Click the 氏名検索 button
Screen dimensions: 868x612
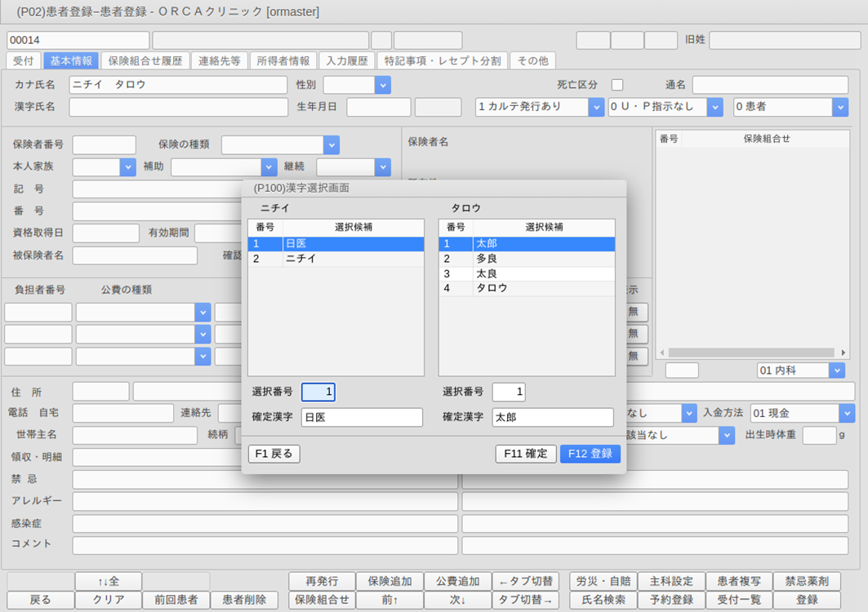pyautogui.click(x=603, y=600)
